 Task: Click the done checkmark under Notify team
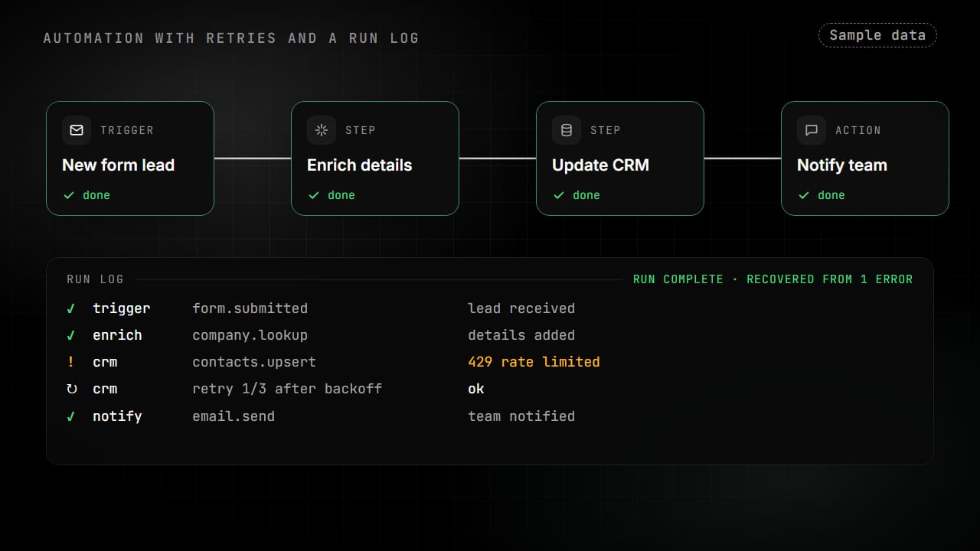[x=803, y=195]
